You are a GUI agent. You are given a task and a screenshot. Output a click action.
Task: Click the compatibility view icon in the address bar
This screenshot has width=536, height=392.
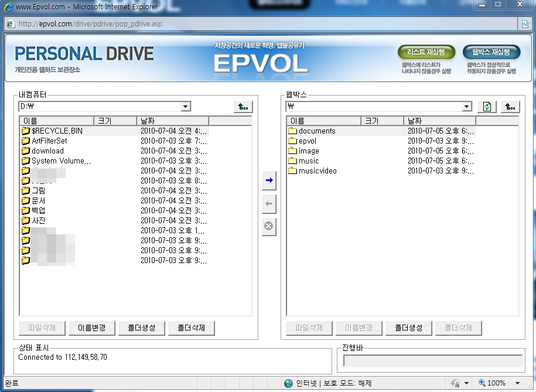tap(525, 23)
